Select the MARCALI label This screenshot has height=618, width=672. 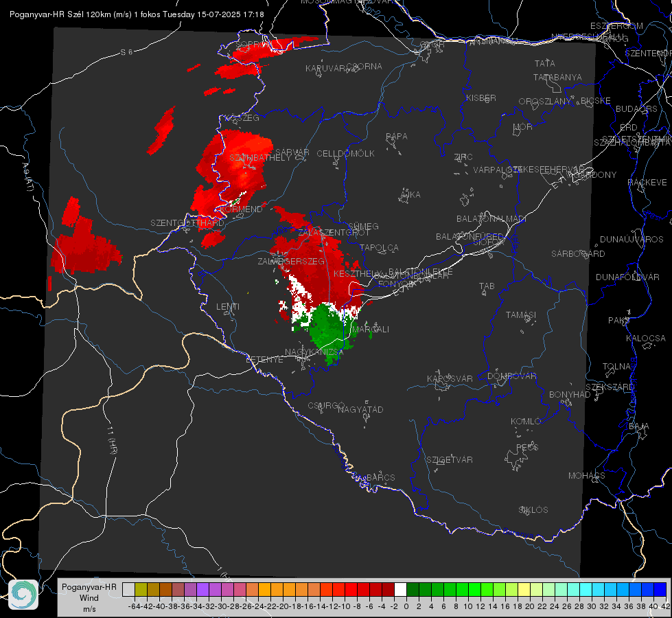pos(371,330)
